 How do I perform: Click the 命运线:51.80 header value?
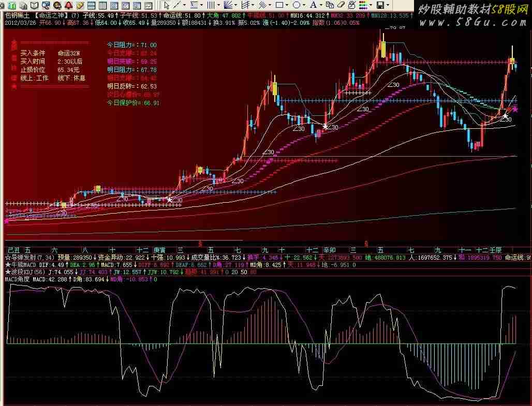point(182,16)
